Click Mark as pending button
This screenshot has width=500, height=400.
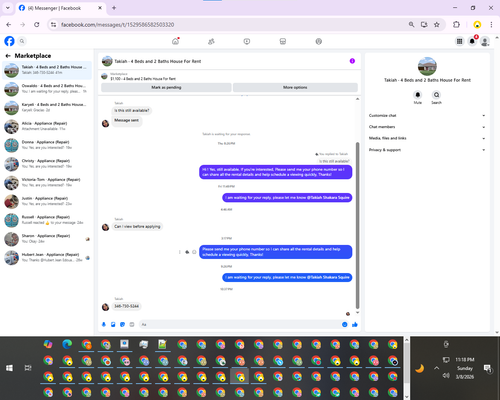point(166,87)
